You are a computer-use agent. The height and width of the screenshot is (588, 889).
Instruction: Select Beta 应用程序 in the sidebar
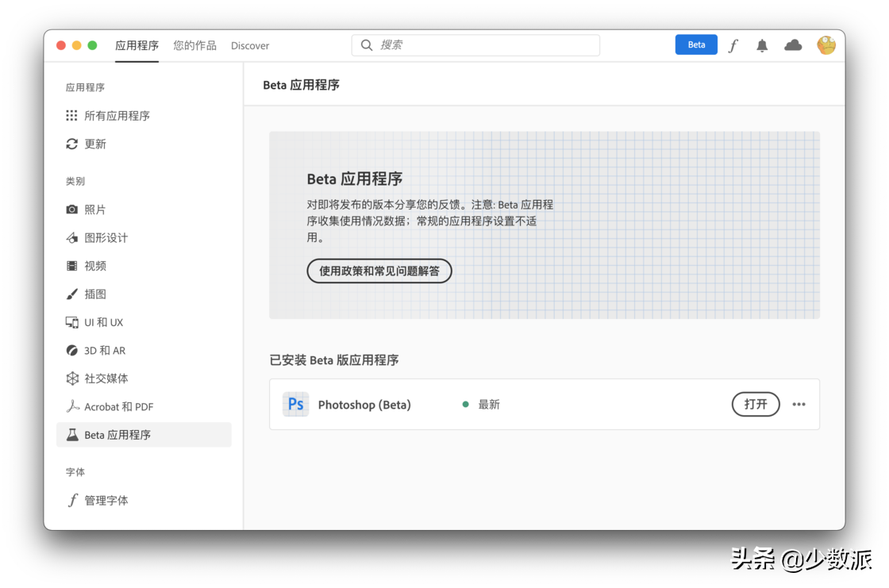click(144, 435)
